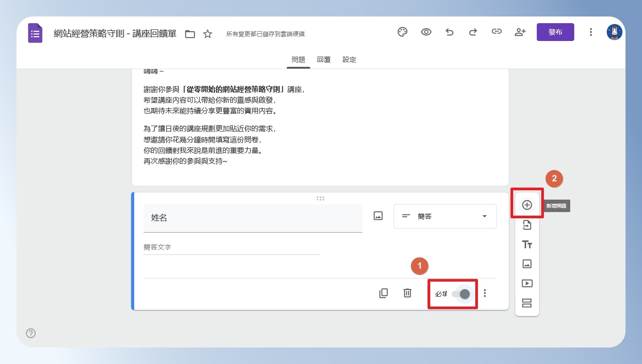Click line 為了讓日後的講座規劃更加貼近你的需求
The image size is (642, 364).
210,129
